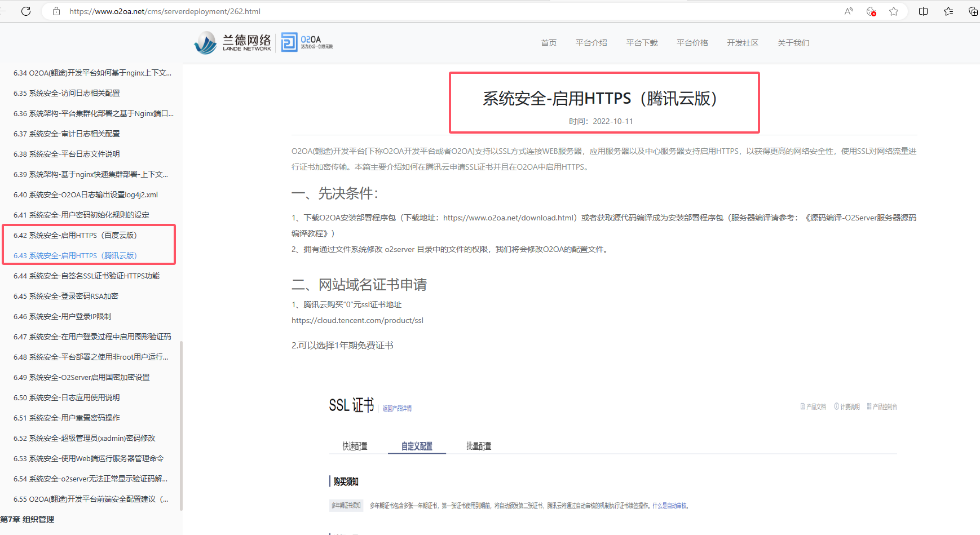Open sidebar item 6.44 自签名SSL证书验证HTTPS功能
The height and width of the screenshot is (535, 980).
[x=87, y=276]
